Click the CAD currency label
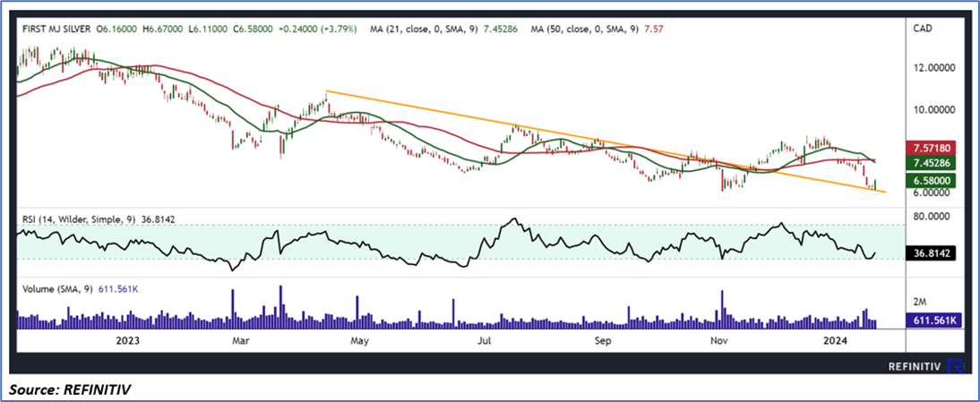The width and height of the screenshot is (980, 402). [x=924, y=29]
